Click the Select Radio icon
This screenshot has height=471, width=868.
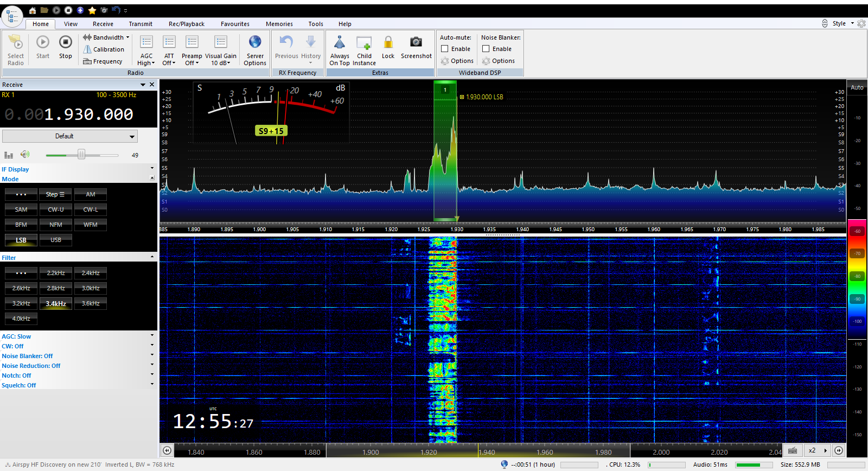pos(16,42)
